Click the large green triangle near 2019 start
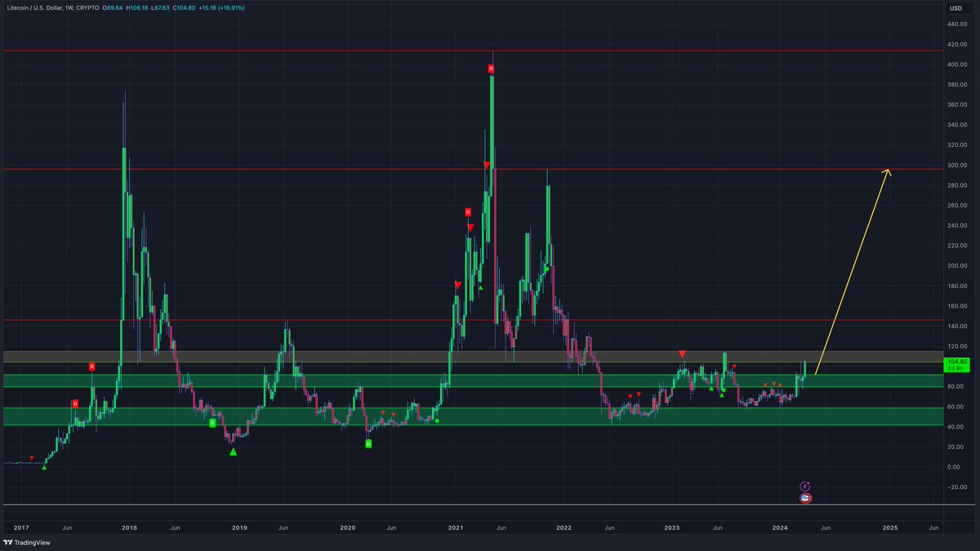 [234, 451]
